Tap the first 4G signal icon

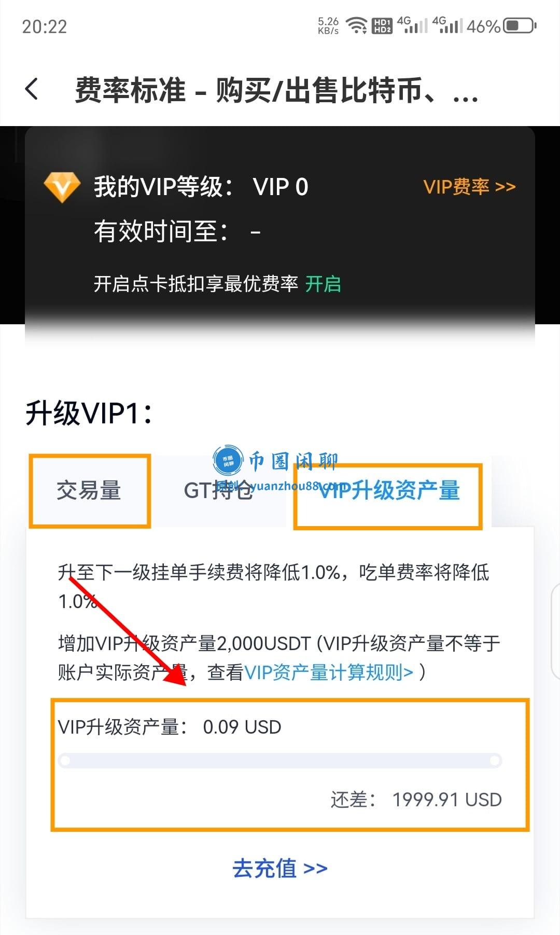[x=412, y=25]
